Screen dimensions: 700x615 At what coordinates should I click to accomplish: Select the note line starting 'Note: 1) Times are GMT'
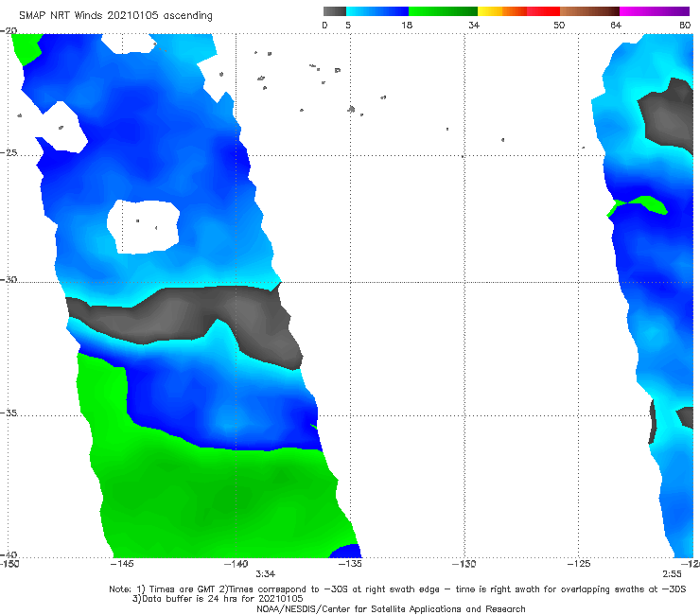click(397, 589)
